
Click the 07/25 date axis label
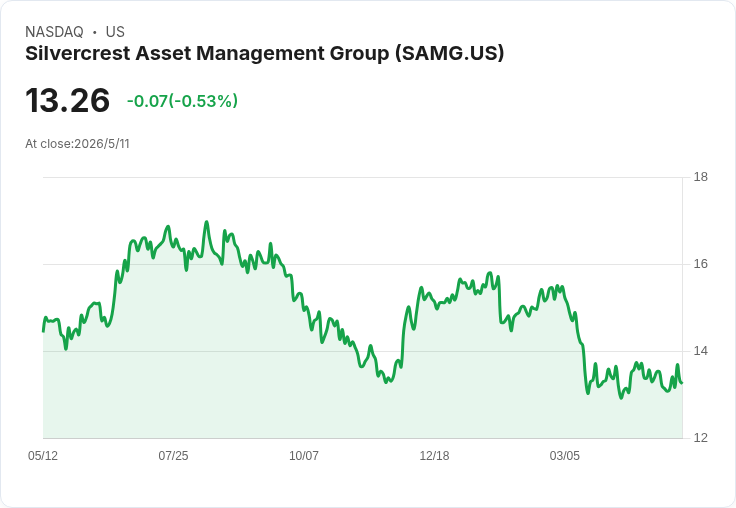[173, 455]
